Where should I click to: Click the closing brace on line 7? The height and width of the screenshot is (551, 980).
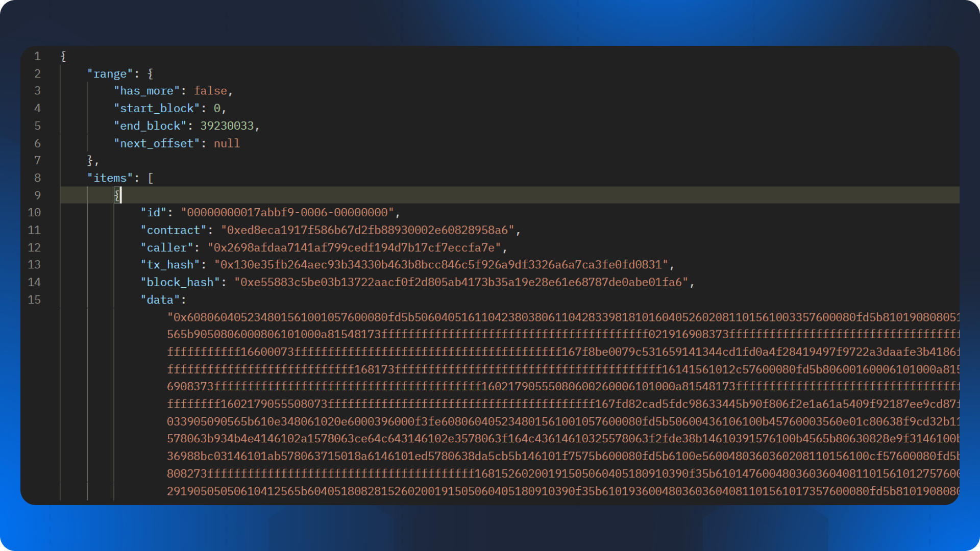pyautogui.click(x=90, y=161)
